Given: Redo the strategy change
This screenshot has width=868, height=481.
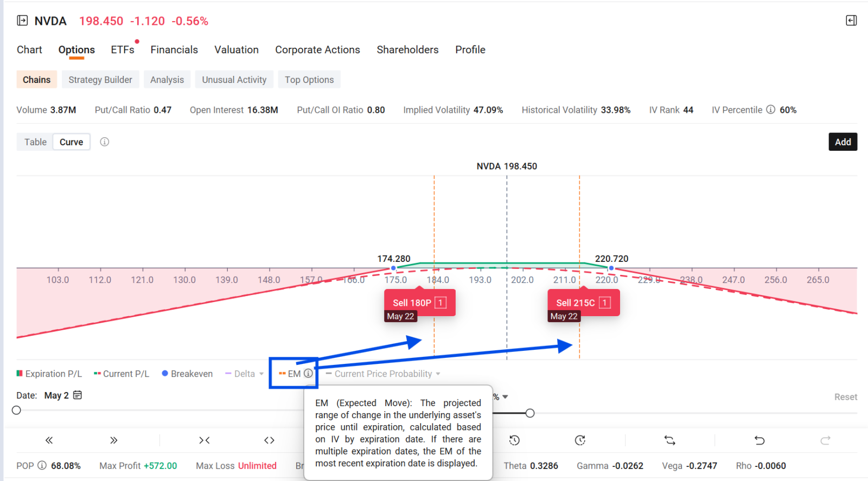Looking at the screenshot, I should 825,440.
